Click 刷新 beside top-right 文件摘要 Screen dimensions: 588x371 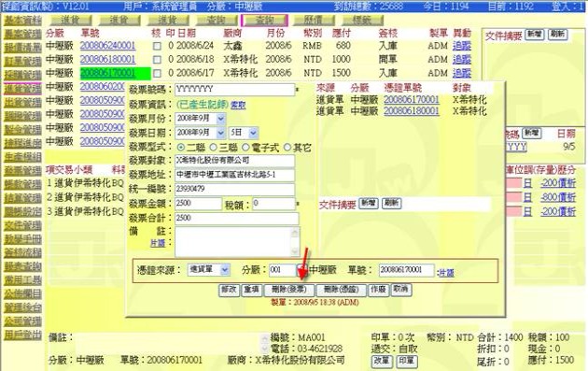[x=557, y=35]
